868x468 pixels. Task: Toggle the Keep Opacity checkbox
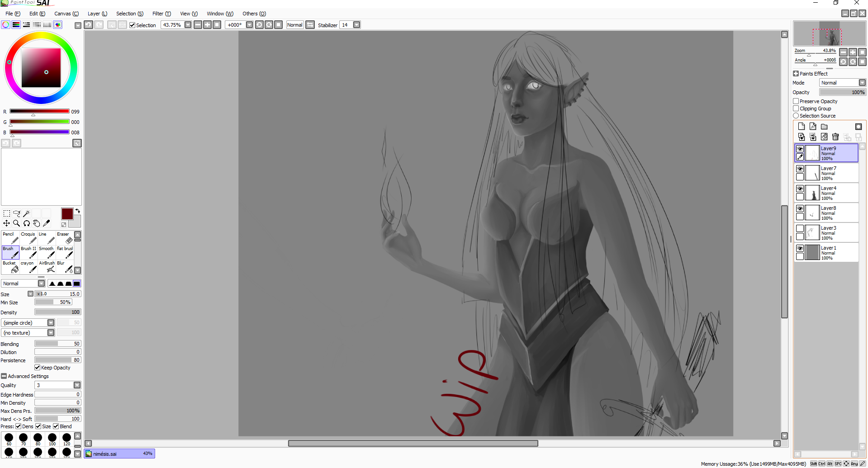point(37,367)
